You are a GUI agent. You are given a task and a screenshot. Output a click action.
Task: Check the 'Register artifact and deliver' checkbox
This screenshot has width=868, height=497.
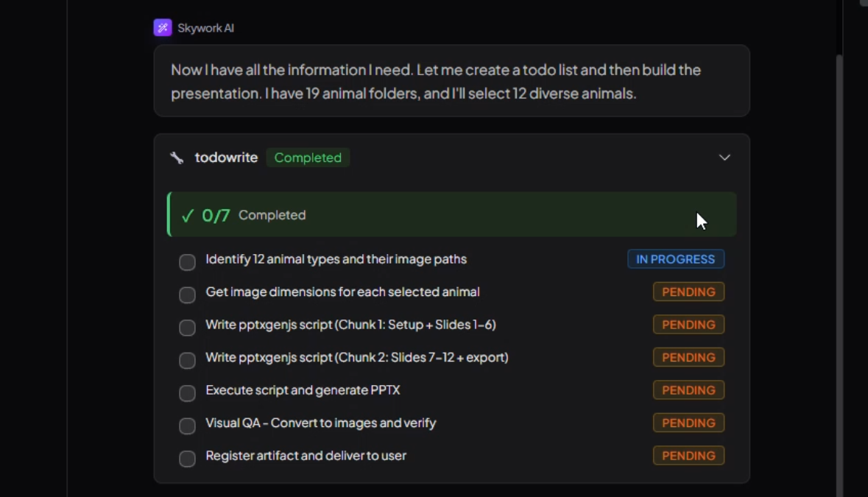click(188, 459)
